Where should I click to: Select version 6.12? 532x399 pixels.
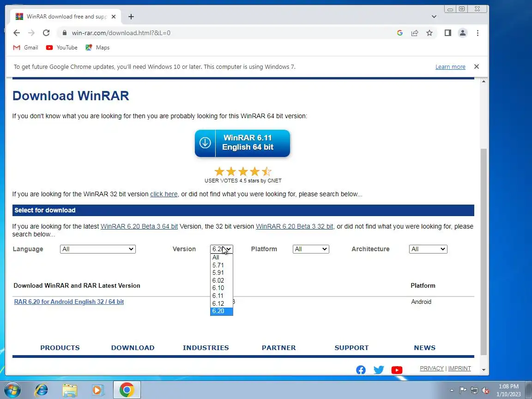pos(222,304)
